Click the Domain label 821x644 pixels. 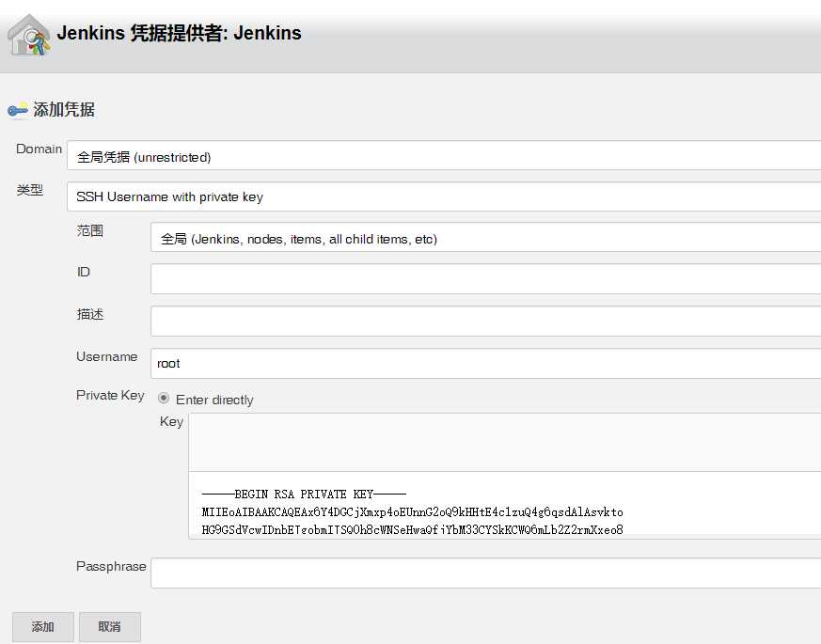(x=39, y=149)
